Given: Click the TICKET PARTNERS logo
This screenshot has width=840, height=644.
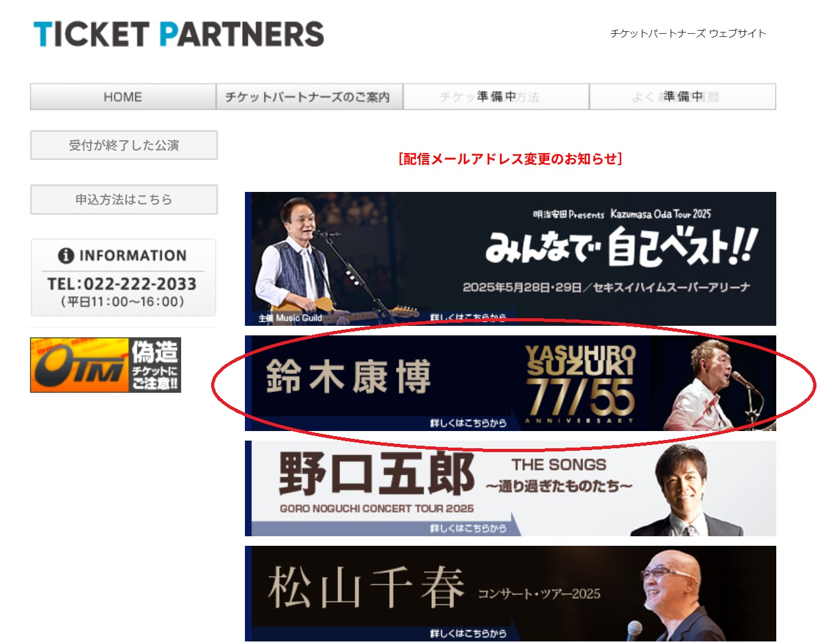Looking at the screenshot, I should (x=179, y=34).
